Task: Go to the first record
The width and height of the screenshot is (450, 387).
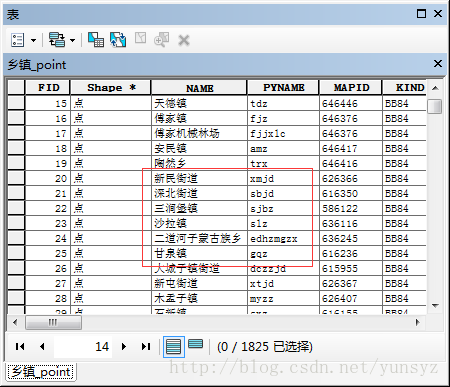Action: (x=20, y=346)
